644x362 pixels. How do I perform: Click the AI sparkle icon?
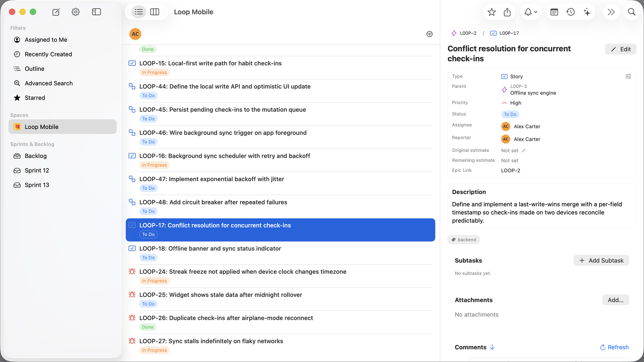(x=587, y=12)
